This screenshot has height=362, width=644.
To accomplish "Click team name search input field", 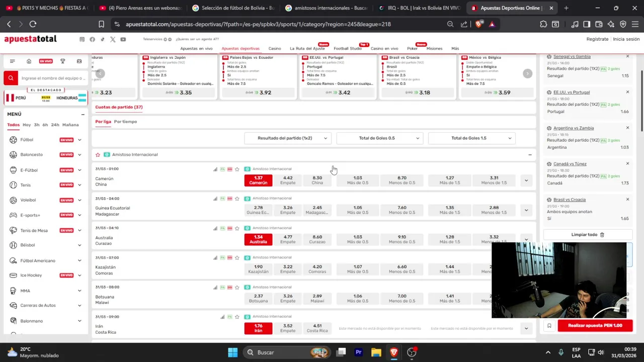I will (53, 78).
